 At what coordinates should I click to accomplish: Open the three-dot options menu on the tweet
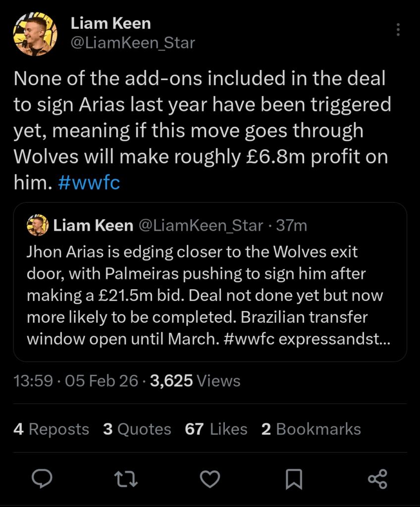click(x=398, y=30)
